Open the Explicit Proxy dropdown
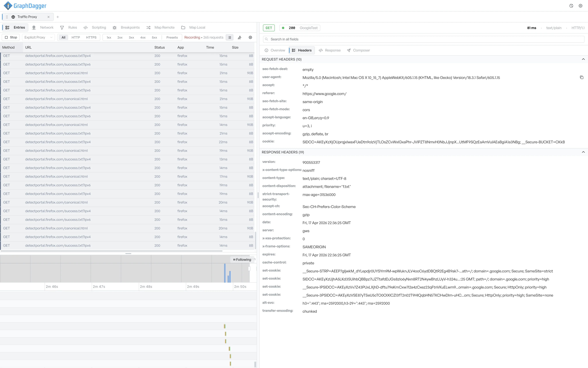 coord(38,38)
